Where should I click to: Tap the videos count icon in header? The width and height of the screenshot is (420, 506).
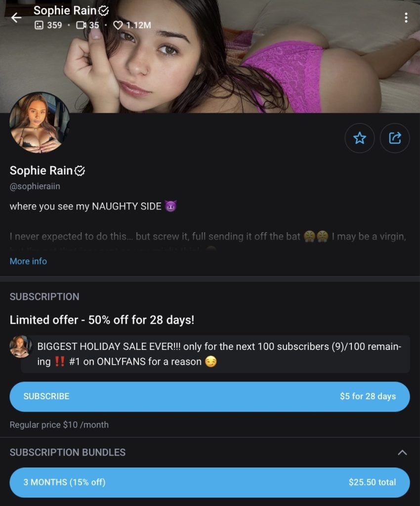coord(81,25)
